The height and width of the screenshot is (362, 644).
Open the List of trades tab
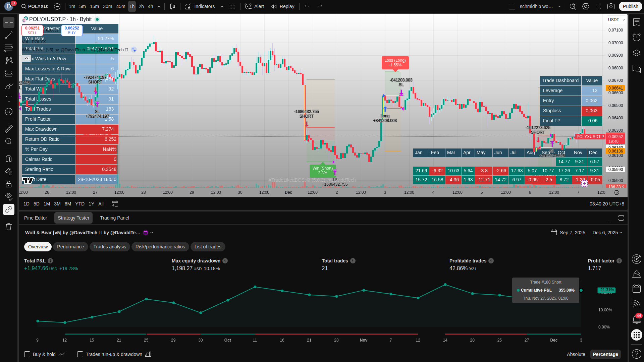click(208, 247)
